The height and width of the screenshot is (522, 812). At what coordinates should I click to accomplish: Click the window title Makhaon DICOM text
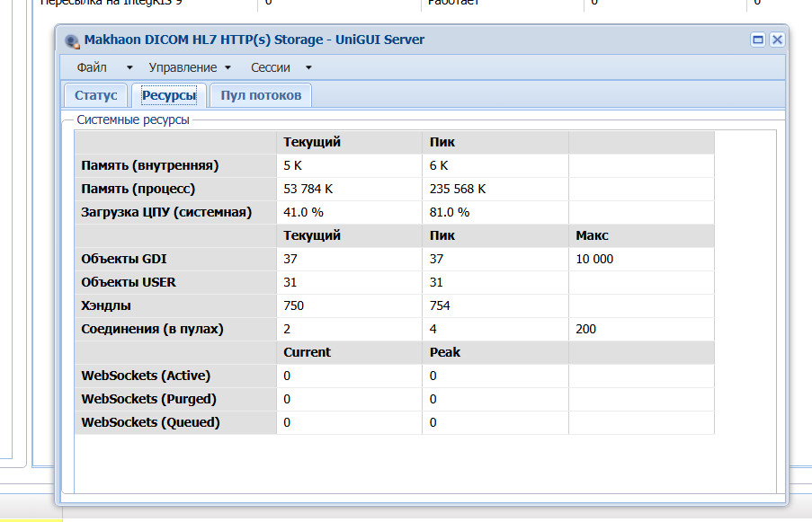point(254,40)
